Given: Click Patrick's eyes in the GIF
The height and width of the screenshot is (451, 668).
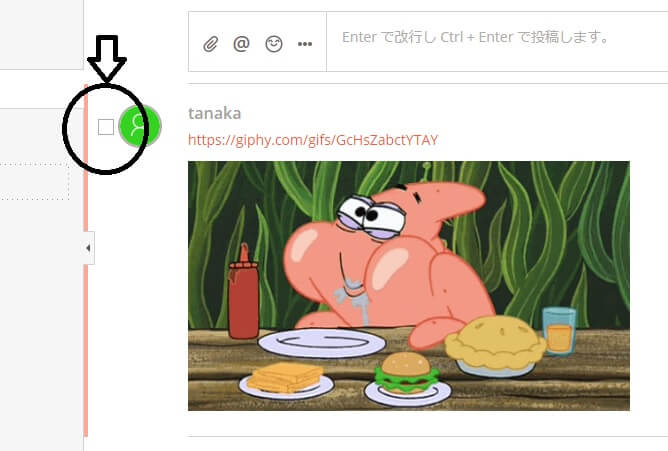Looking at the screenshot, I should click(x=371, y=217).
